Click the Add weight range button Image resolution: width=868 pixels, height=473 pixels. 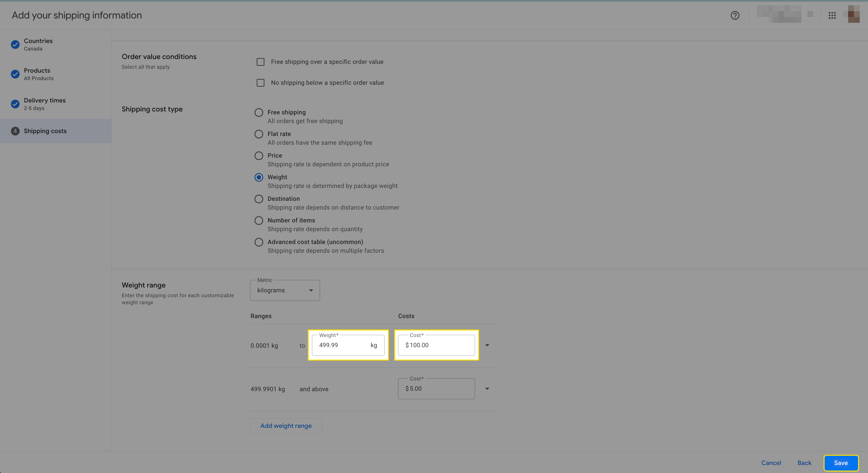pos(286,426)
